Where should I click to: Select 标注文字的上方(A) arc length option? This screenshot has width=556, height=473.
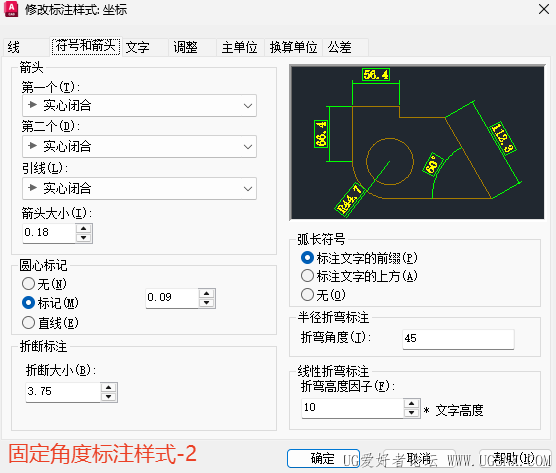(x=359, y=276)
